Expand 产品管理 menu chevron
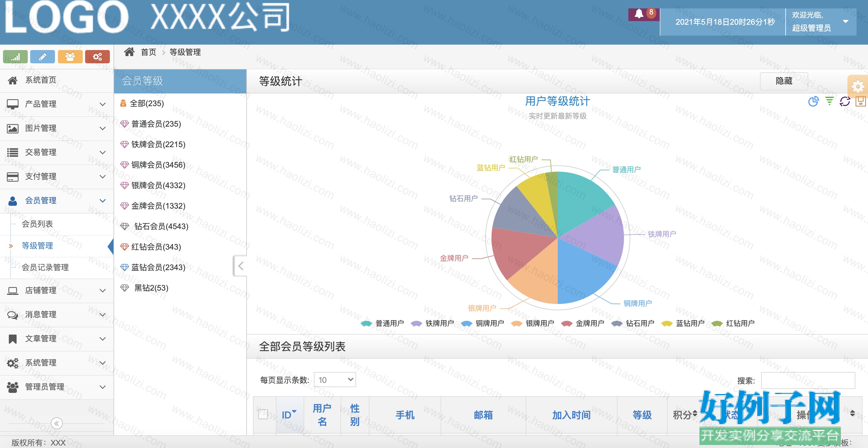This screenshot has height=448, width=868. point(103,104)
